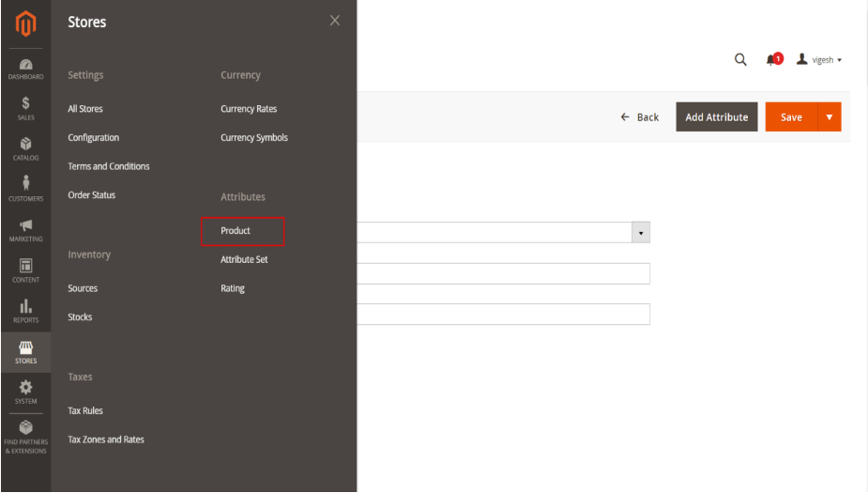Open the notifications bell icon

772,60
